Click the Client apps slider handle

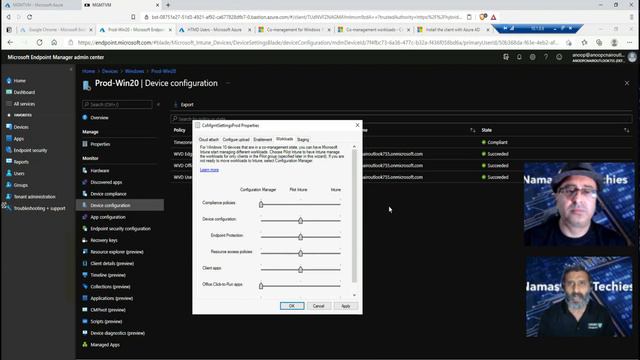pos(300,269)
